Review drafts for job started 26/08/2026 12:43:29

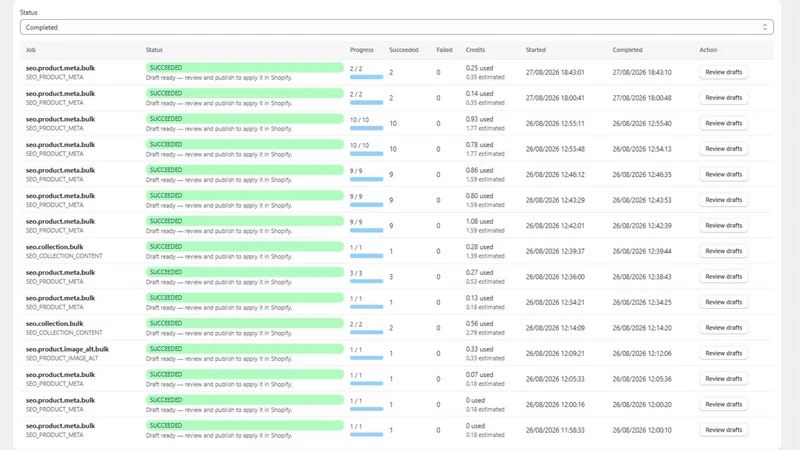click(x=723, y=200)
